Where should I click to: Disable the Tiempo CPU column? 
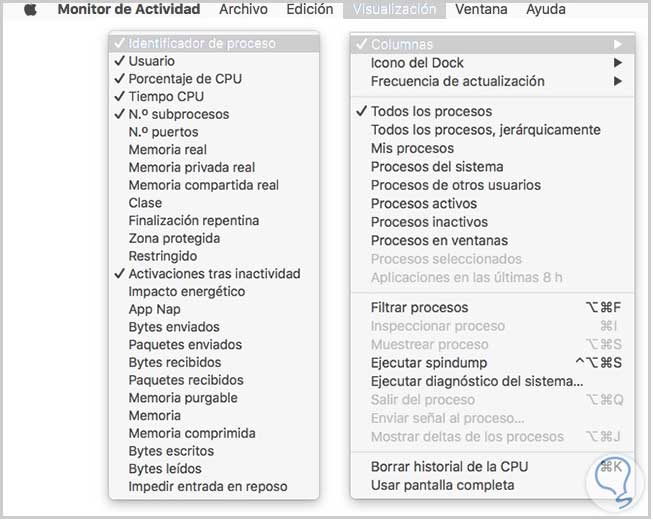[x=166, y=97]
